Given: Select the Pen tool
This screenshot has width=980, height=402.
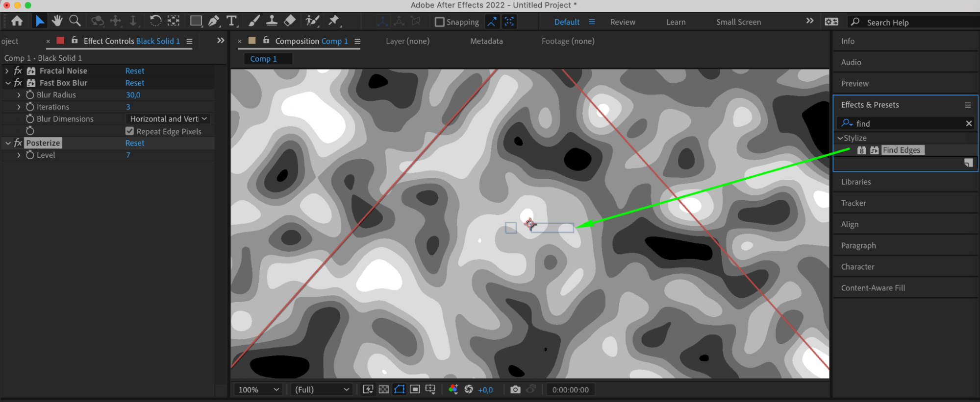Looking at the screenshot, I should (x=214, y=21).
